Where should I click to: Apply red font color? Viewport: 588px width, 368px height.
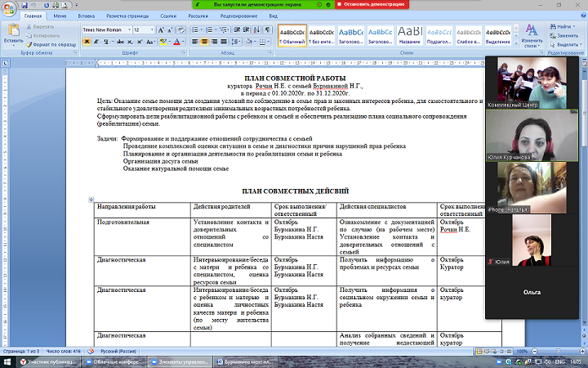pos(177,42)
